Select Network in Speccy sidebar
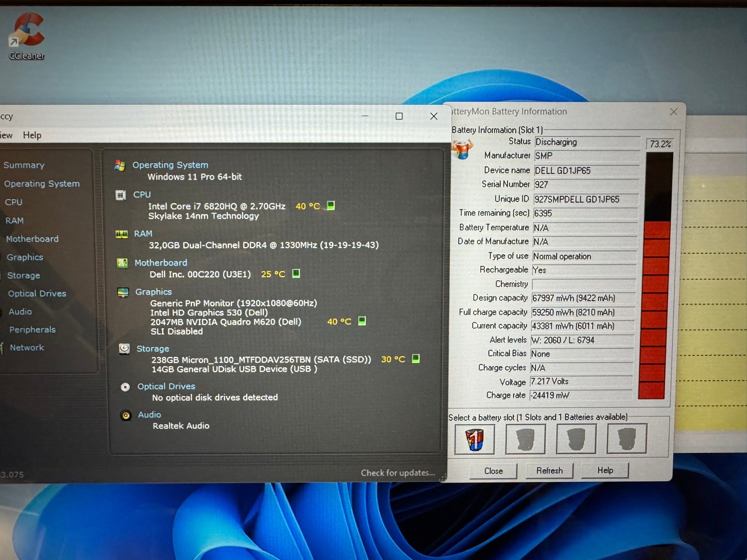 [27, 347]
